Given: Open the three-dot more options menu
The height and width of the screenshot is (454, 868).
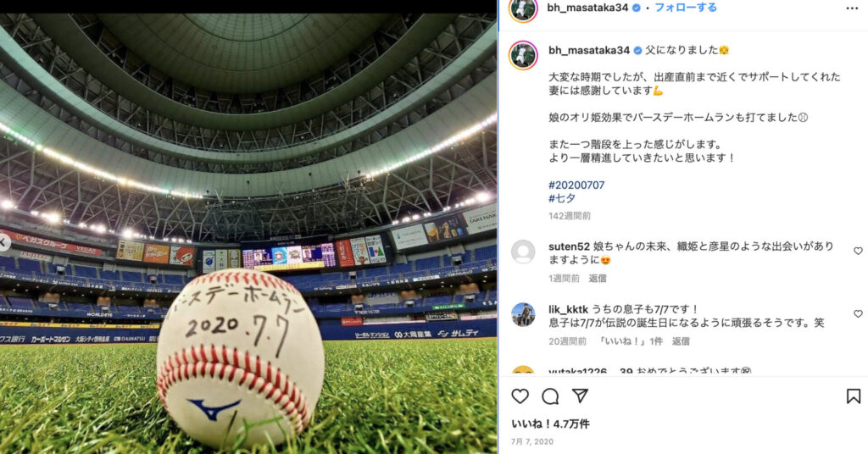Looking at the screenshot, I should (x=852, y=8).
